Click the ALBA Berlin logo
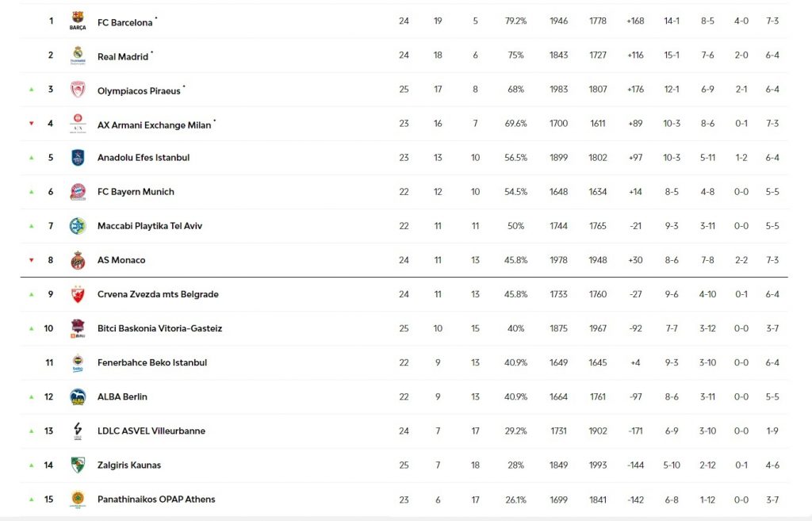This screenshot has height=521, width=812. coord(78,396)
